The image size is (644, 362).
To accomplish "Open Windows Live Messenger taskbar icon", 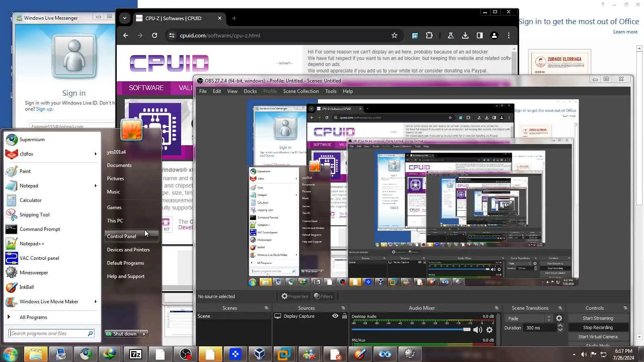I will [309, 354].
